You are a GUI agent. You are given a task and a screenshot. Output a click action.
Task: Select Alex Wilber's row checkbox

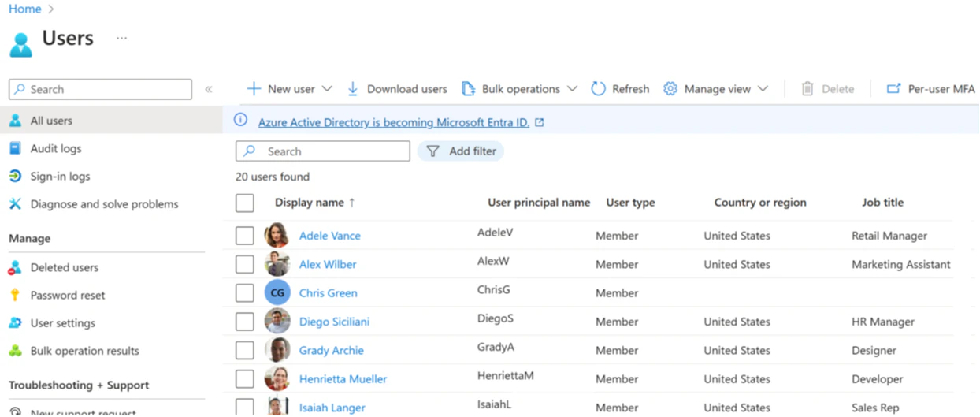click(245, 264)
